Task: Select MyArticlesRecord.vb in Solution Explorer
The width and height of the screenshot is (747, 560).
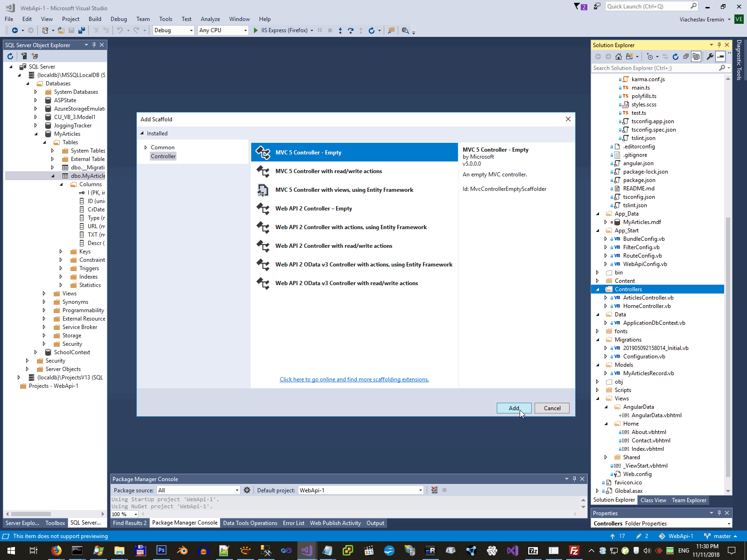Action: click(x=648, y=373)
